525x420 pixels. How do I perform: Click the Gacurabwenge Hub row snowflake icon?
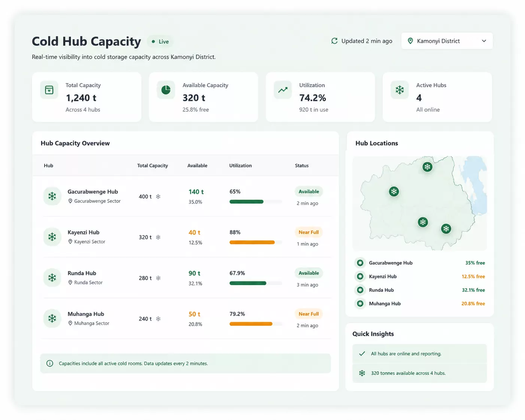click(x=52, y=196)
